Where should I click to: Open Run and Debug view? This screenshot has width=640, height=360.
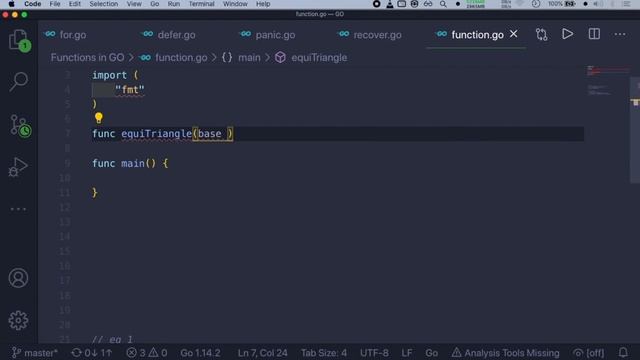(x=18, y=167)
